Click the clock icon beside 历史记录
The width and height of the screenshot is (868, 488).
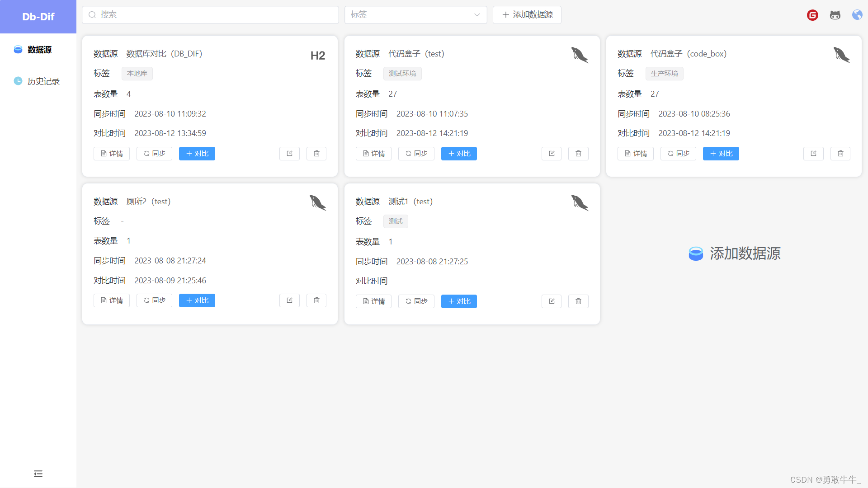click(18, 81)
